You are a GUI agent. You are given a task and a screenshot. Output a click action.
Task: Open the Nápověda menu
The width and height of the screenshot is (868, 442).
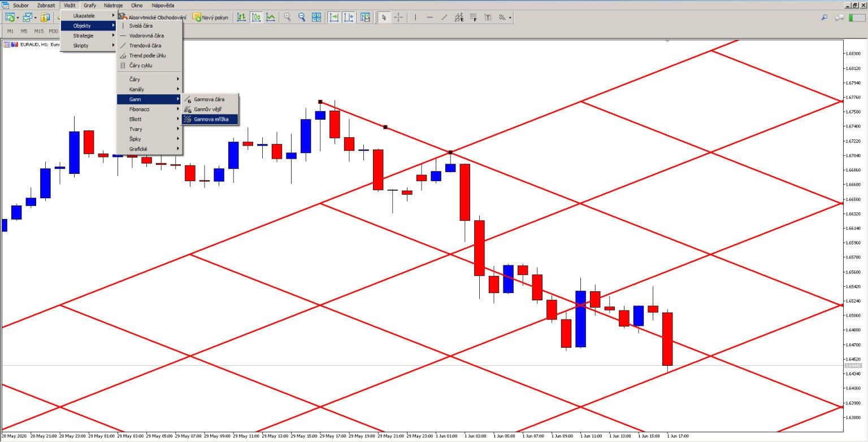[x=163, y=5]
